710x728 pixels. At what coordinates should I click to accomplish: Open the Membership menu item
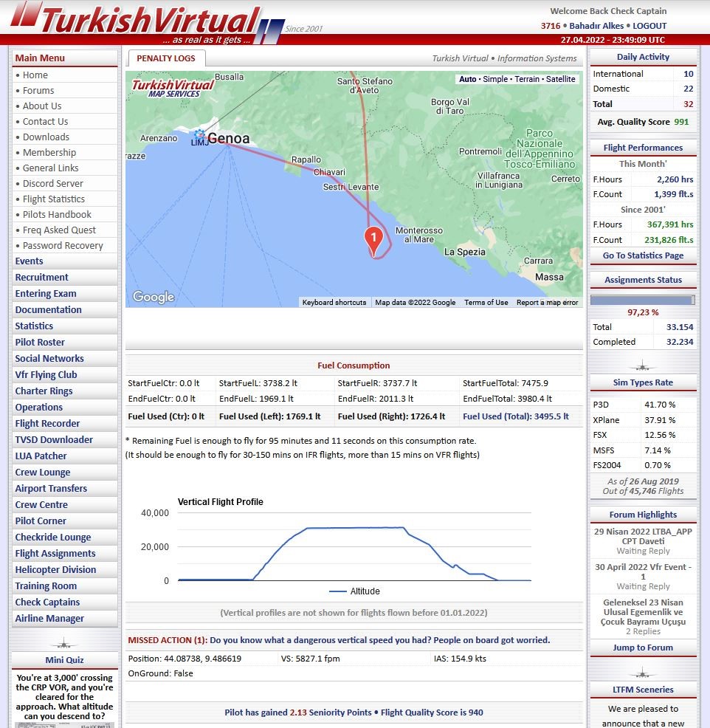pos(49,152)
